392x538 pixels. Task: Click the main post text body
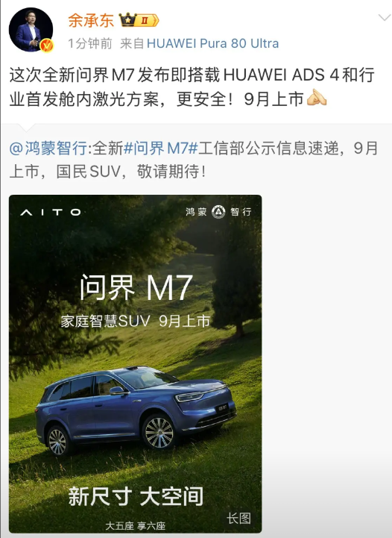[x=192, y=87]
